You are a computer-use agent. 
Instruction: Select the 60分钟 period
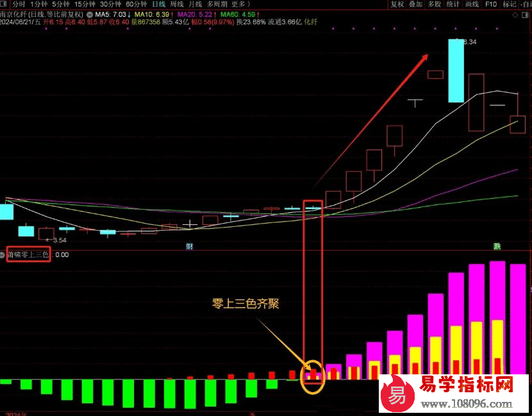137,4
